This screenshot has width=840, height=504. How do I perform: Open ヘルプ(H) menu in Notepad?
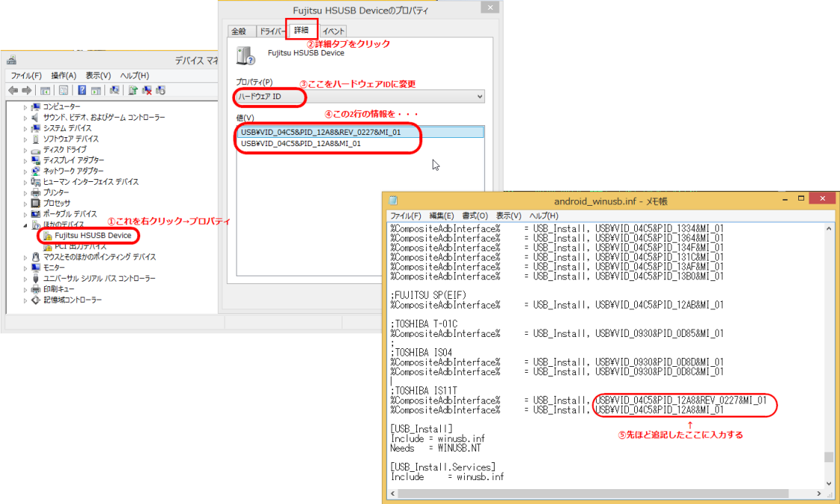pyautogui.click(x=544, y=215)
